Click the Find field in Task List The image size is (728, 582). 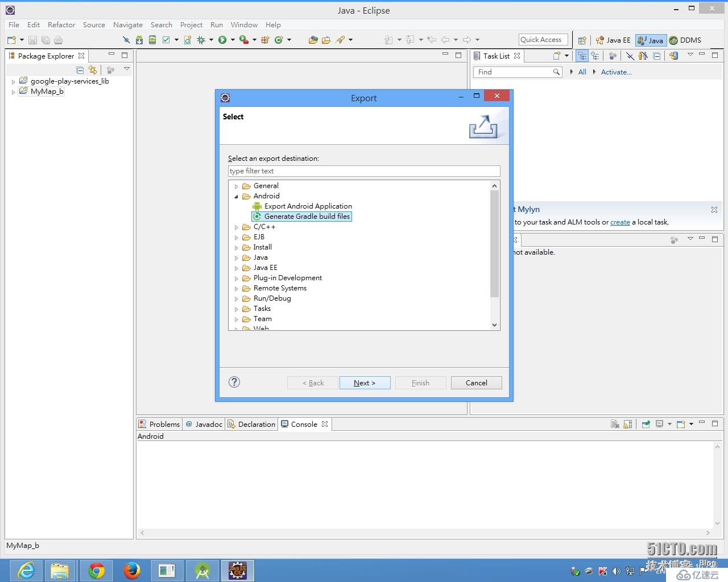[518, 72]
